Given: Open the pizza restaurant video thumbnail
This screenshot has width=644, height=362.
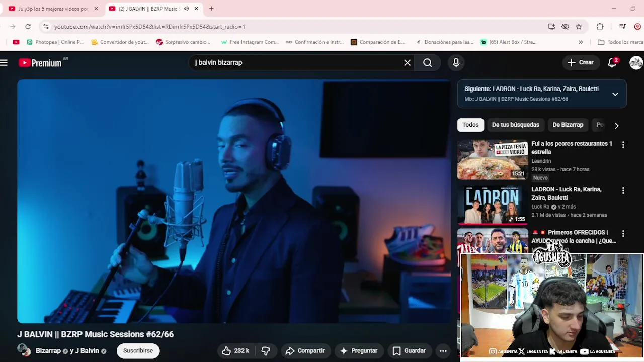Looking at the screenshot, I should coord(493,160).
